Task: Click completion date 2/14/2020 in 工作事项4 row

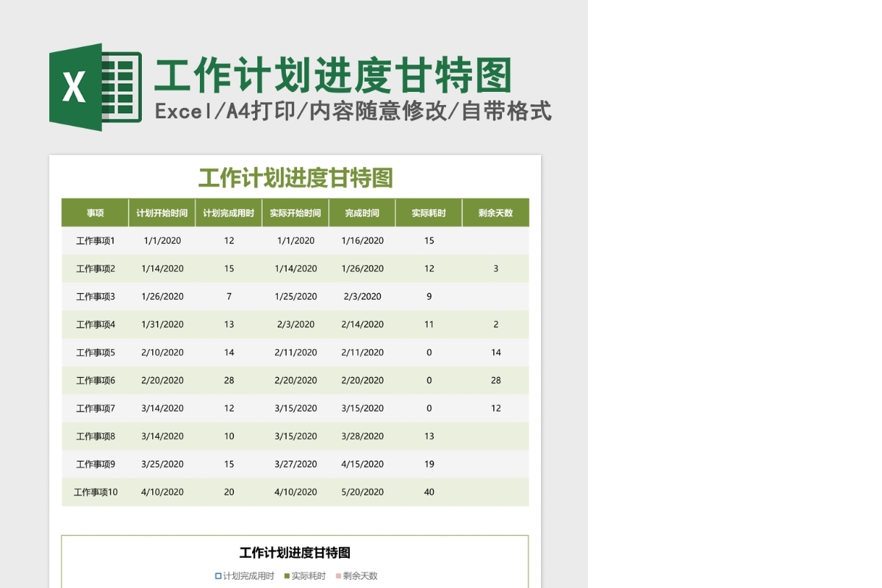Action: [x=362, y=324]
